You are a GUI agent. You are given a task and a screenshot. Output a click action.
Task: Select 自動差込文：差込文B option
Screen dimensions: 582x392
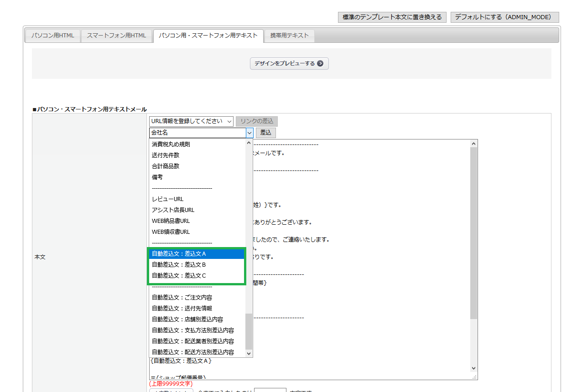click(179, 265)
